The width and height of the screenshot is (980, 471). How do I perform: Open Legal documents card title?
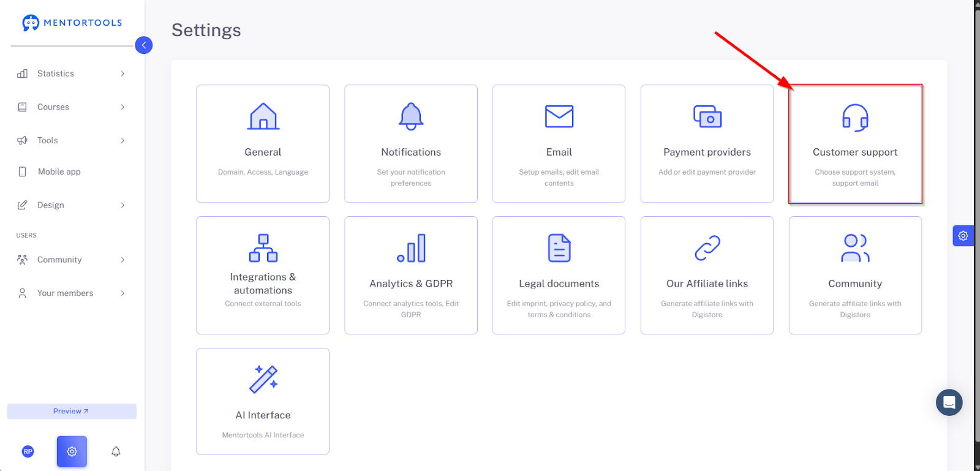pyautogui.click(x=559, y=284)
